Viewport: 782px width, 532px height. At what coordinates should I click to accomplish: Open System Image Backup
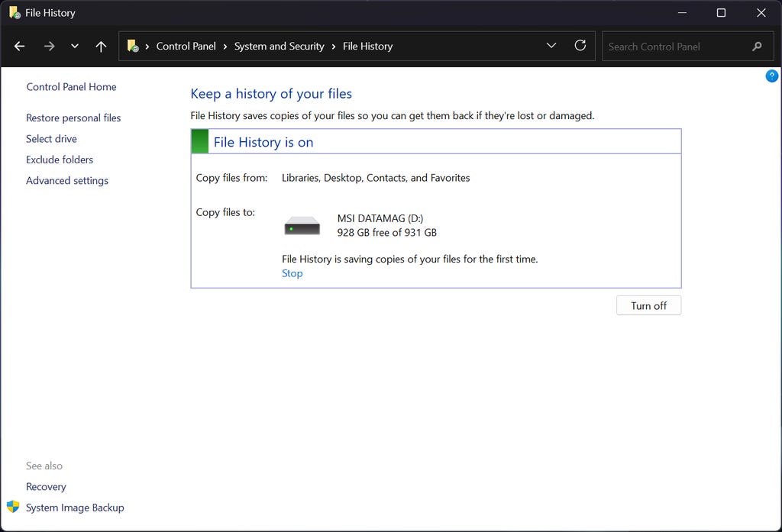pyautogui.click(x=75, y=508)
